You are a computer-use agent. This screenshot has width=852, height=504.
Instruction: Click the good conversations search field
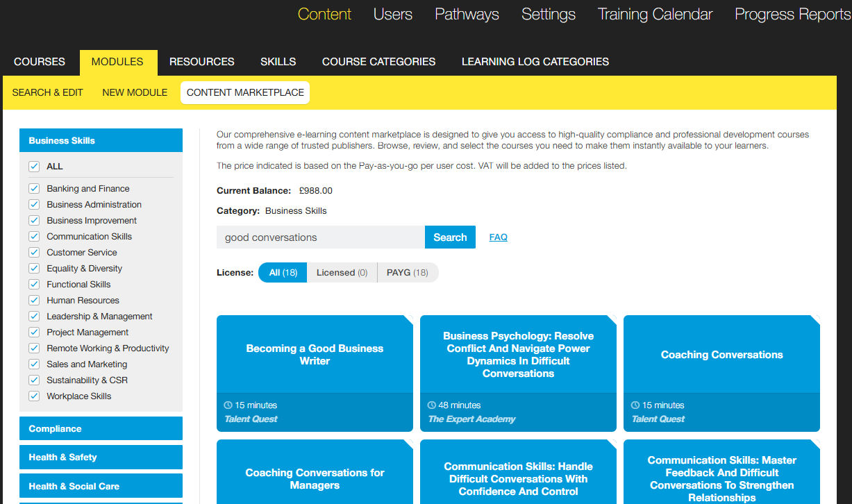pos(320,237)
